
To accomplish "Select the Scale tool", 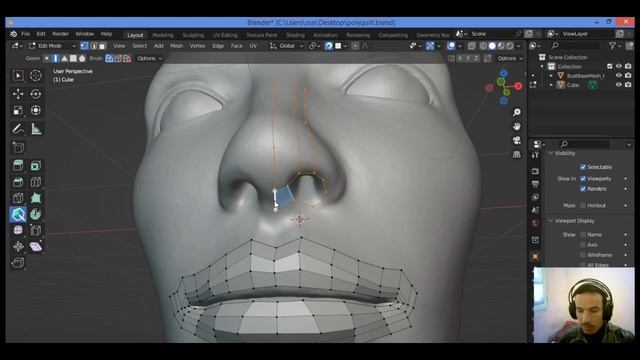I will [x=18, y=110].
